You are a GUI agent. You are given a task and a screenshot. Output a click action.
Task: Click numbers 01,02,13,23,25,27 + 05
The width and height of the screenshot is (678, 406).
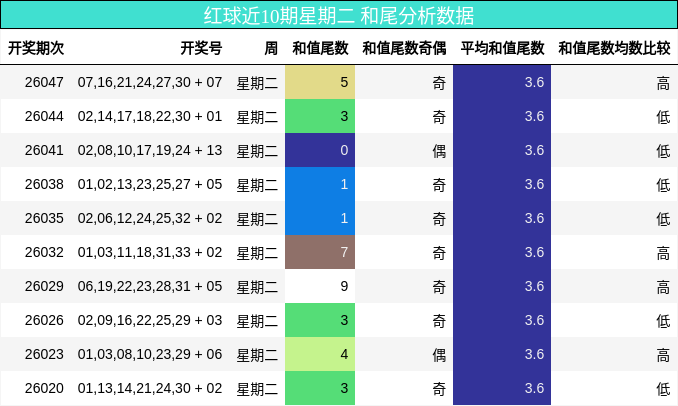150,184
